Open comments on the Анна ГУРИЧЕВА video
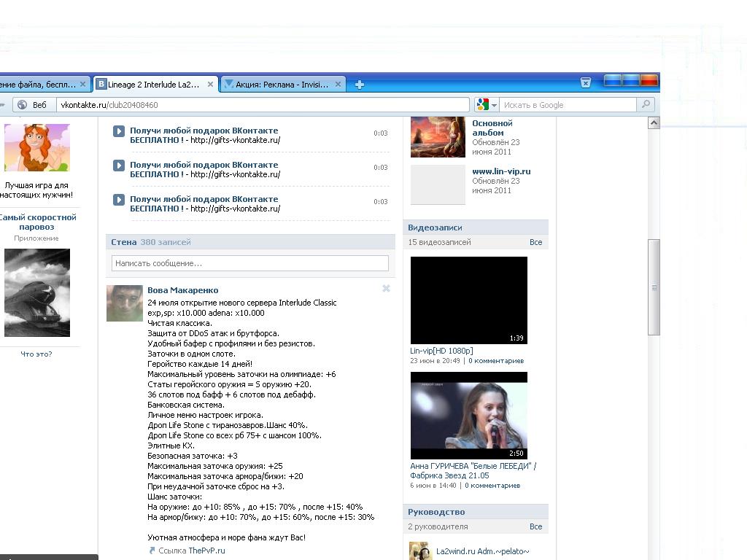This screenshot has height=560, width=747. (492, 486)
